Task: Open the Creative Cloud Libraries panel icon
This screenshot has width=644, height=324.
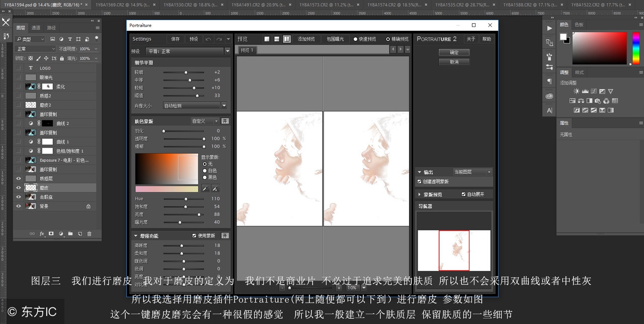Action: (549, 96)
